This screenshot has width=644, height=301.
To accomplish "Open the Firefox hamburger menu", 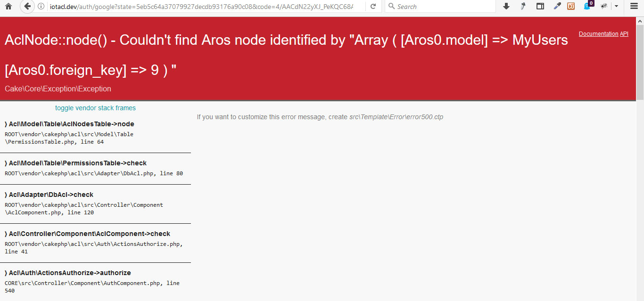I will [x=633, y=6].
